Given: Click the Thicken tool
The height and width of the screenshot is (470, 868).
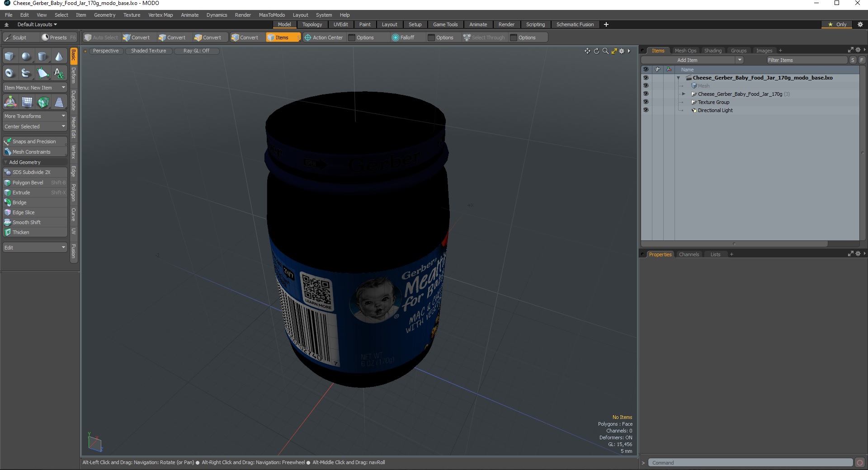Looking at the screenshot, I should [35, 232].
